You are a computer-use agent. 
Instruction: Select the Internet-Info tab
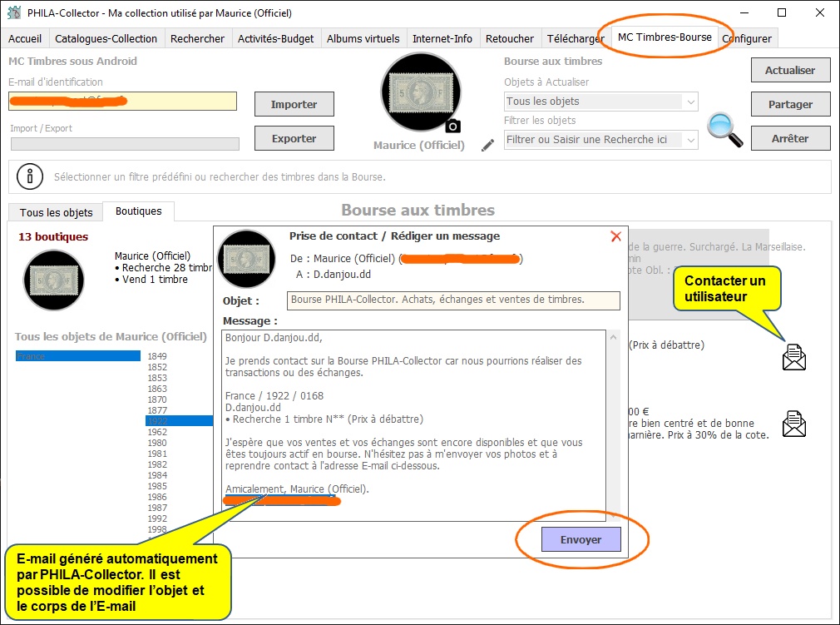(x=442, y=38)
